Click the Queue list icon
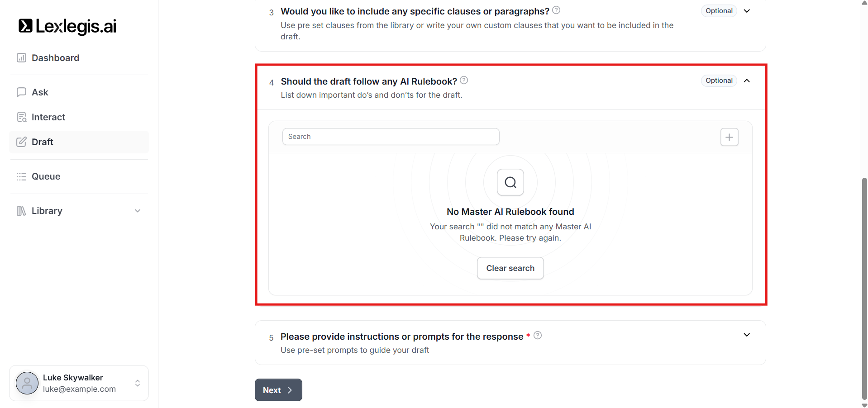The width and height of the screenshot is (868, 408). point(21,176)
